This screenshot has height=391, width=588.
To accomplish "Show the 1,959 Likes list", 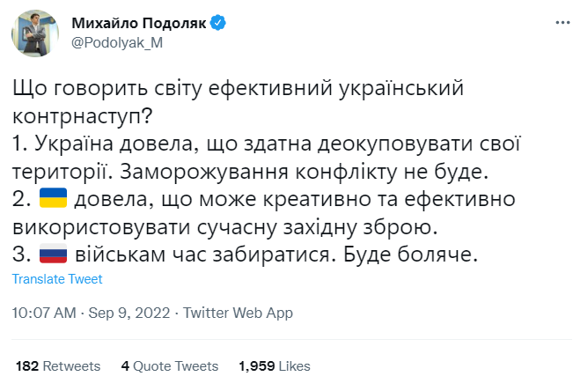I will coord(275,365).
